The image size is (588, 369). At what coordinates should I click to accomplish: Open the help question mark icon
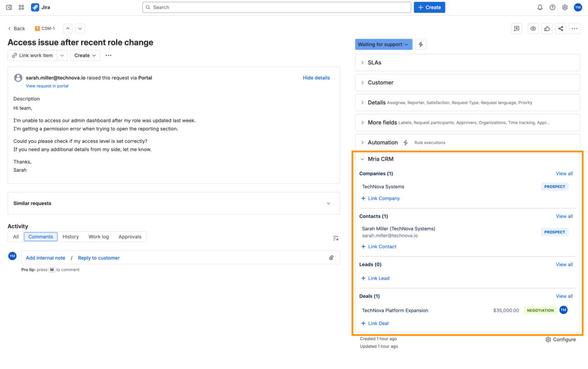552,7
